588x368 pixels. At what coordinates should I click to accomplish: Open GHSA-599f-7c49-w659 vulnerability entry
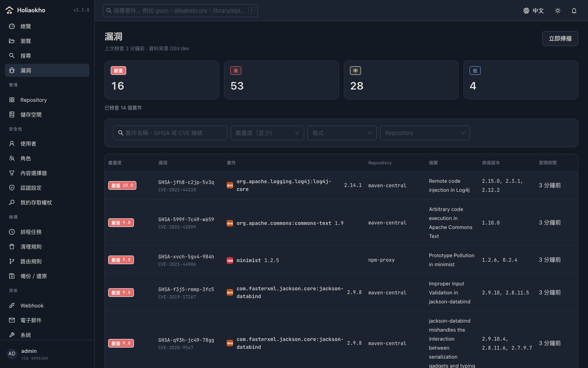[x=186, y=220]
